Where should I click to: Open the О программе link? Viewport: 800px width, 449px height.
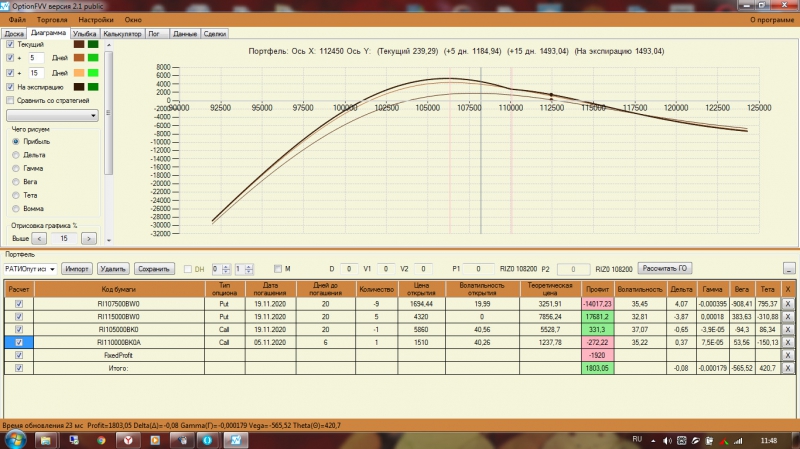[x=771, y=19]
